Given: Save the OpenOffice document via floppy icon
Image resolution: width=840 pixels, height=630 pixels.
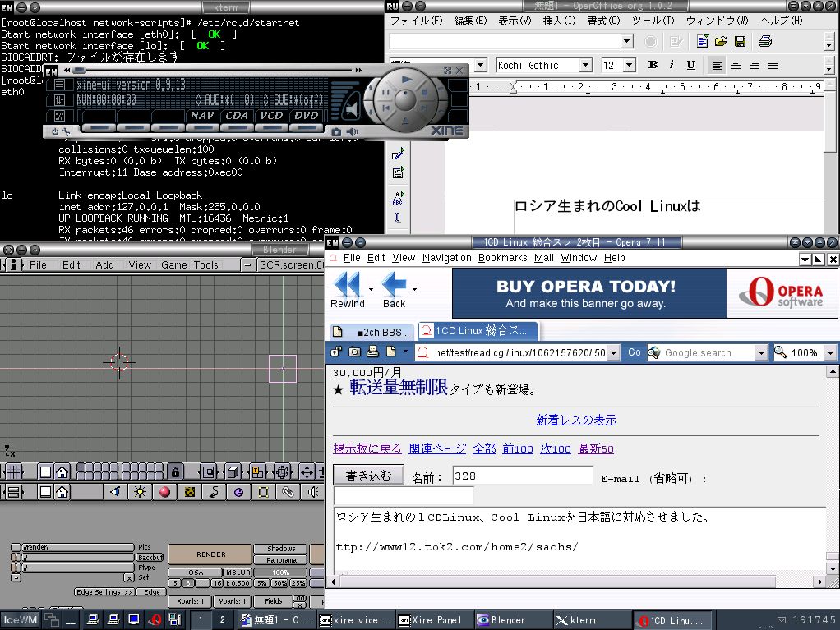Looking at the screenshot, I should [741, 41].
